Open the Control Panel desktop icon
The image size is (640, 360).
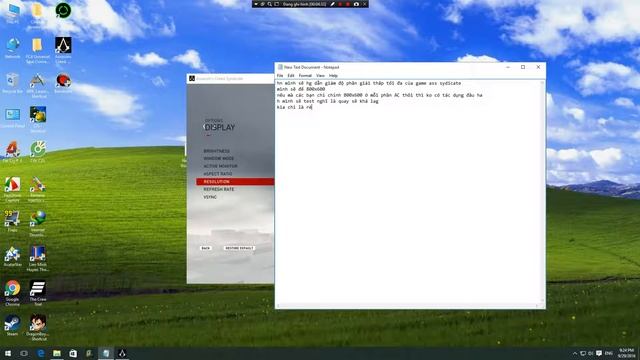click(x=12, y=118)
